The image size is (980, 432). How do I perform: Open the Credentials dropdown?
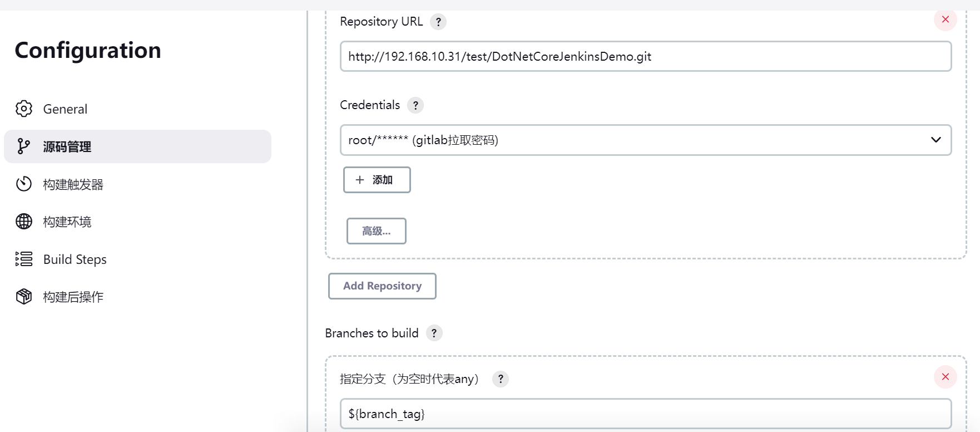pyautogui.click(x=645, y=140)
